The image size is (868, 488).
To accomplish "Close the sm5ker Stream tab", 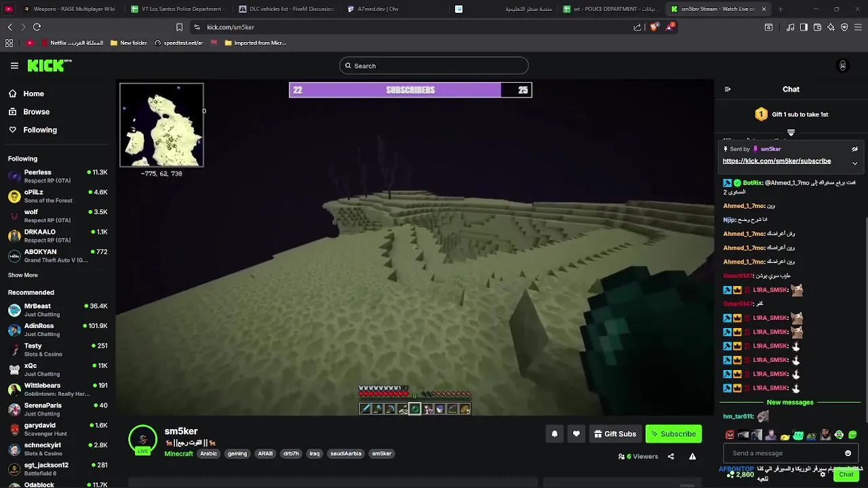I will pos(764,9).
